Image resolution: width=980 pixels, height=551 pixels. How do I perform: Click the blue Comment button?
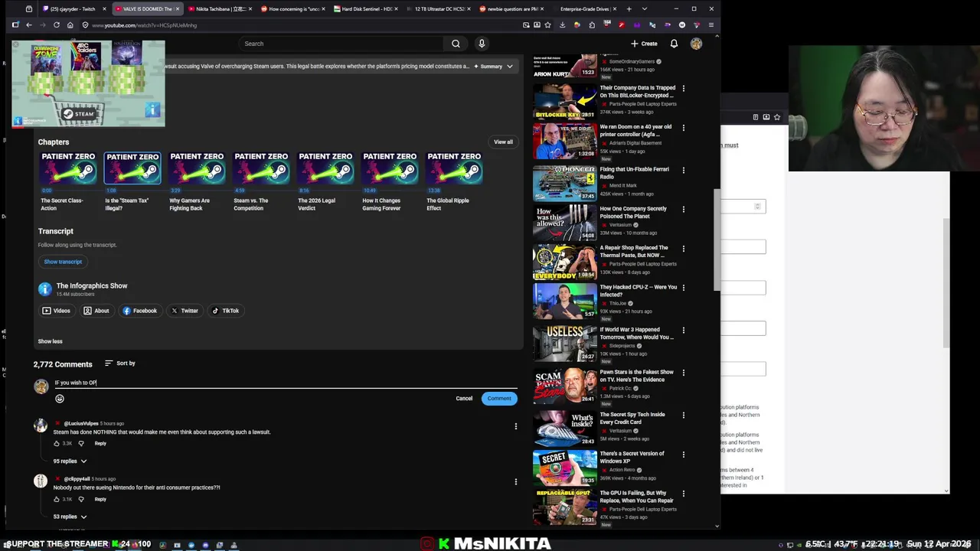499,399
